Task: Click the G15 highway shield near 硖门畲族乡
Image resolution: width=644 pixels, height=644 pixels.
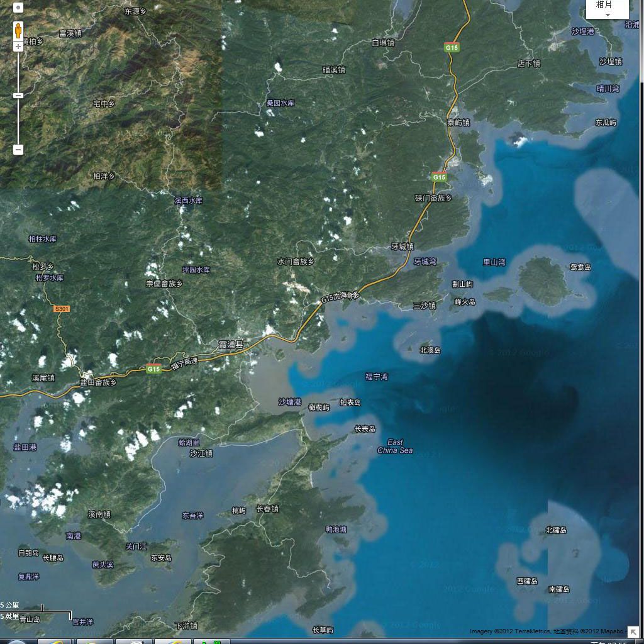Action: [x=439, y=177]
